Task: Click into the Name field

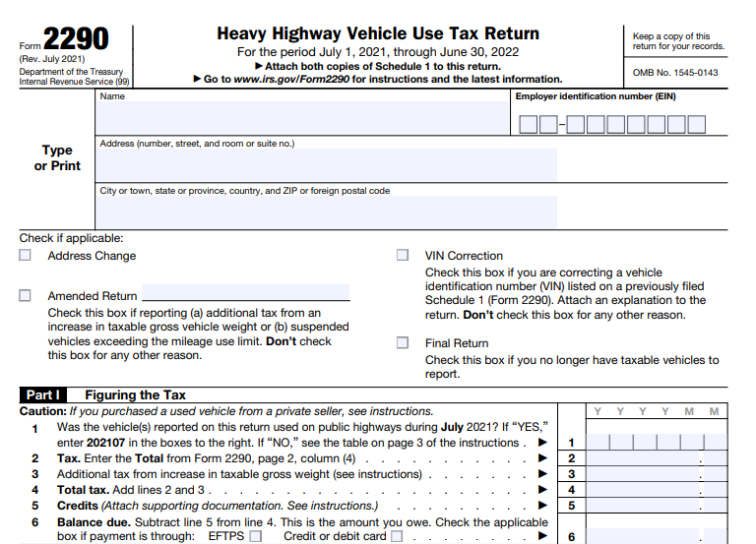Action: click(x=302, y=118)
